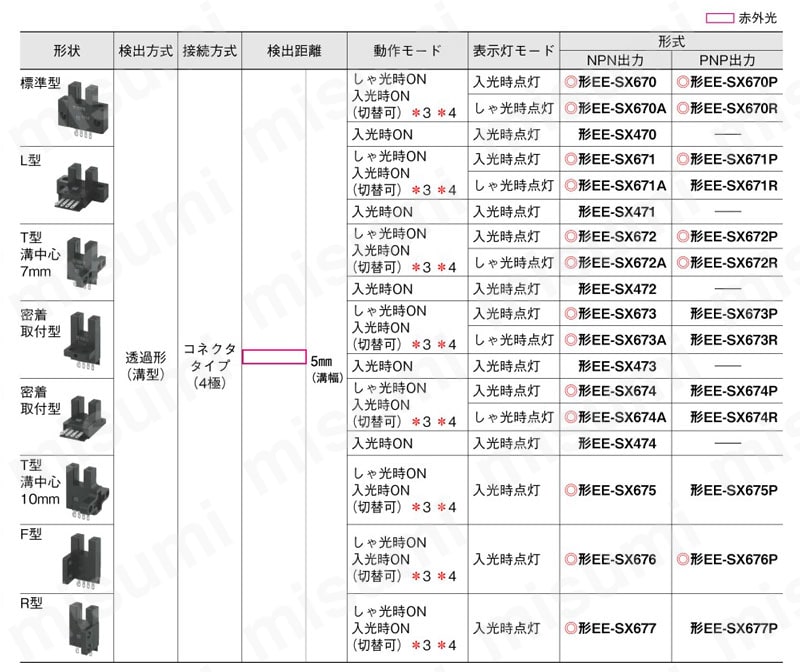Click the T型 溝中心 7mm sensor image
This screenshot has height=672, width=800.
[86, 263]
